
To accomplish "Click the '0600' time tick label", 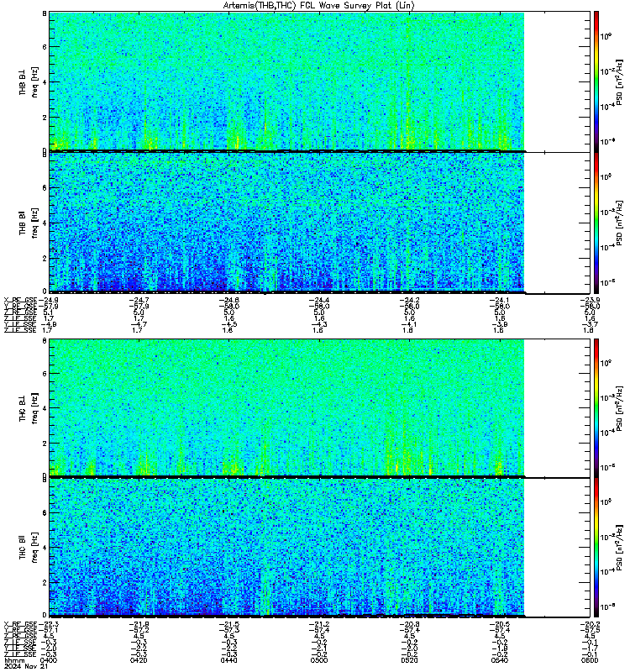I will coord(591,660).
